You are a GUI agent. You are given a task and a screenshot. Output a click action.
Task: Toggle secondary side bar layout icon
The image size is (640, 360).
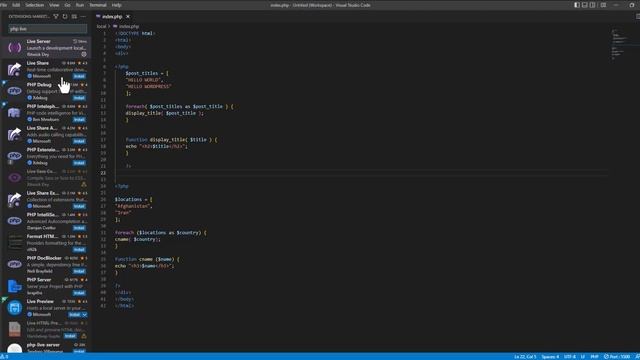(x=592, y=5)
